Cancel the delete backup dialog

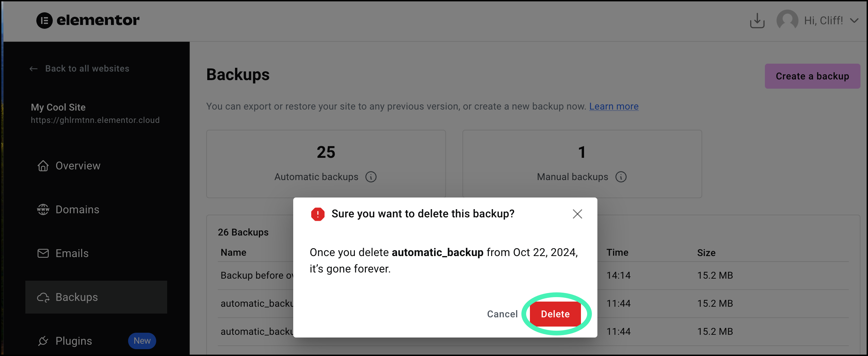click(502, 314)
